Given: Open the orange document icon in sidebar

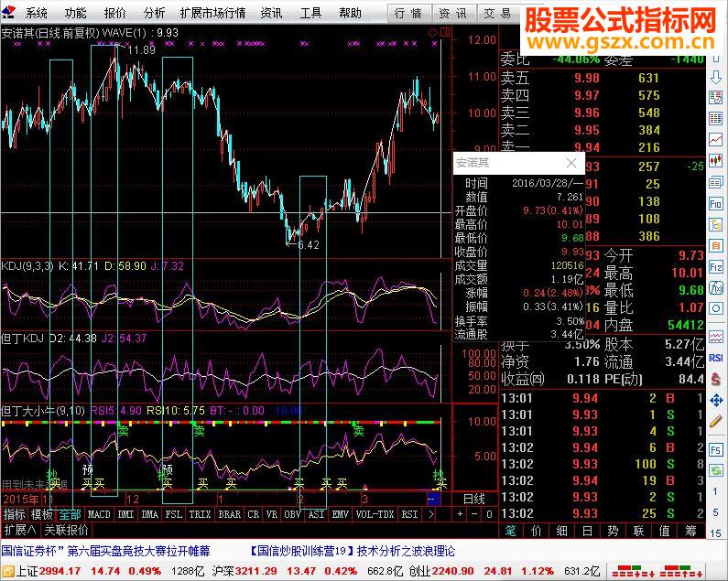Looking at the screenshot, I should click(x=715, y=245).
